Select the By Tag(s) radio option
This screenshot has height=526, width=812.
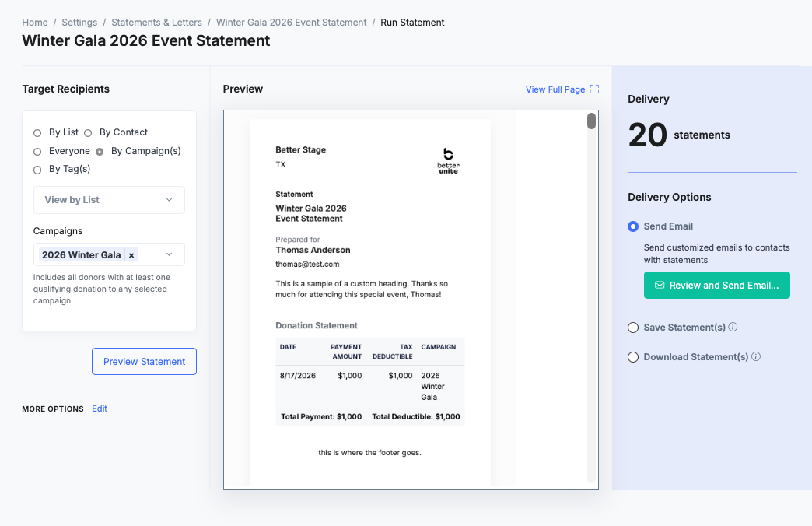point(37,170)
